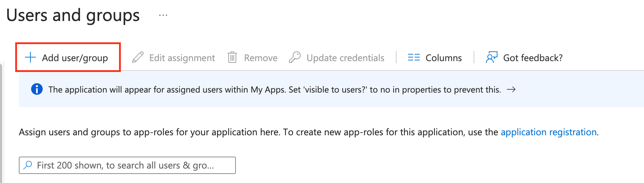Select the Update credentials text
Image resolution: width=644 pixels, height=183 pixels.
tap(345, 58)
